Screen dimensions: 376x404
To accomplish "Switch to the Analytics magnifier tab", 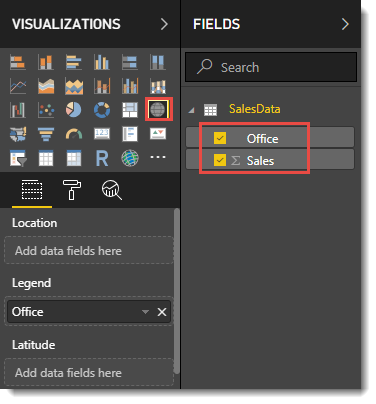I will 112,190.
